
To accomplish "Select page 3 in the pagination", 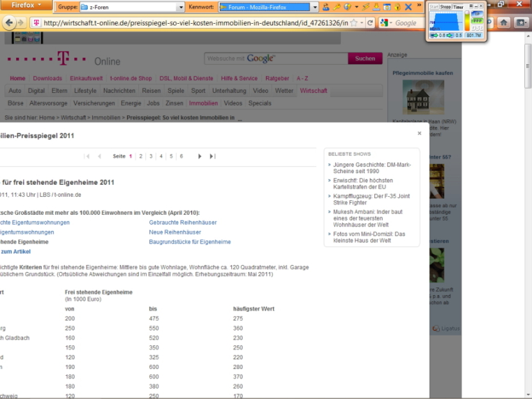I will click(x=150, y=156).
